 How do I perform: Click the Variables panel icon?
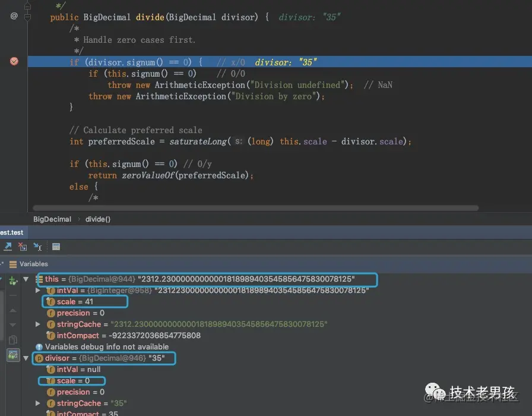click(x=13, y=264)
